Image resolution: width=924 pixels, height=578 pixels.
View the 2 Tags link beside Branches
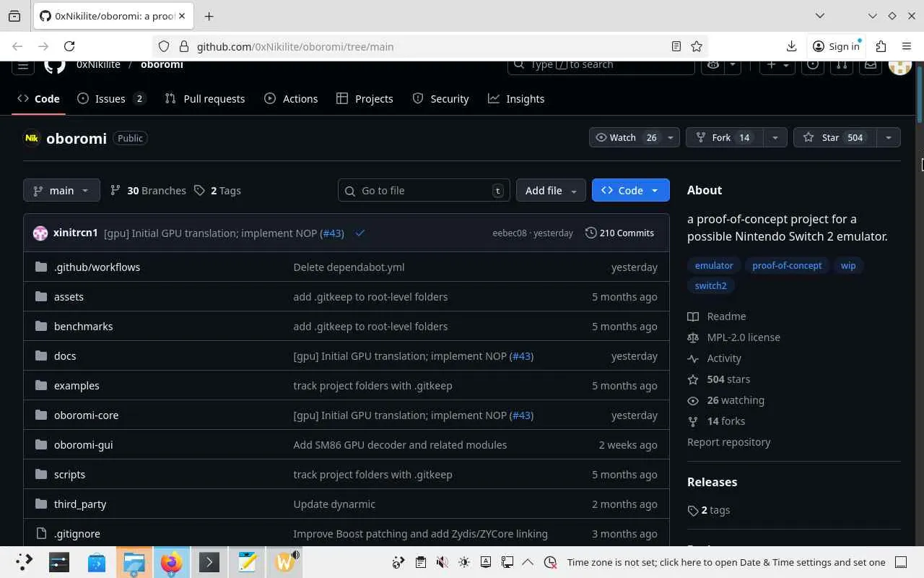click(x=217, y=191)
